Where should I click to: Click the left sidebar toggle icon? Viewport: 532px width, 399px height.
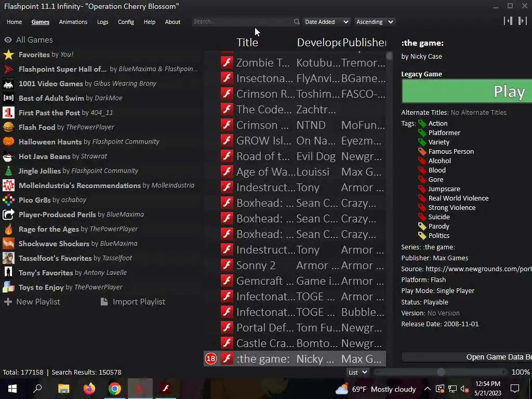508,21
